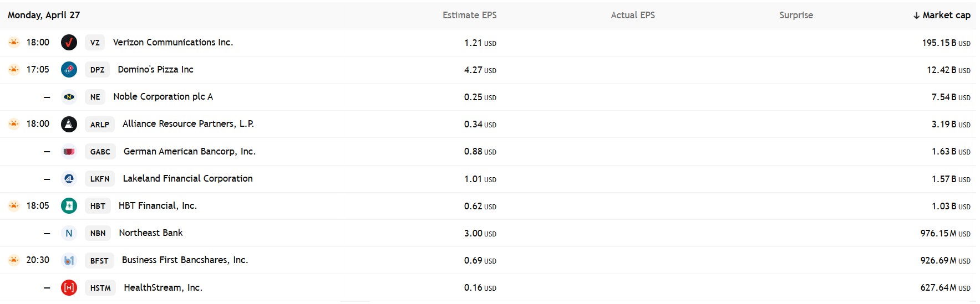Click the HBT Financial green logo
980x304 pixels.
(69, 206)
